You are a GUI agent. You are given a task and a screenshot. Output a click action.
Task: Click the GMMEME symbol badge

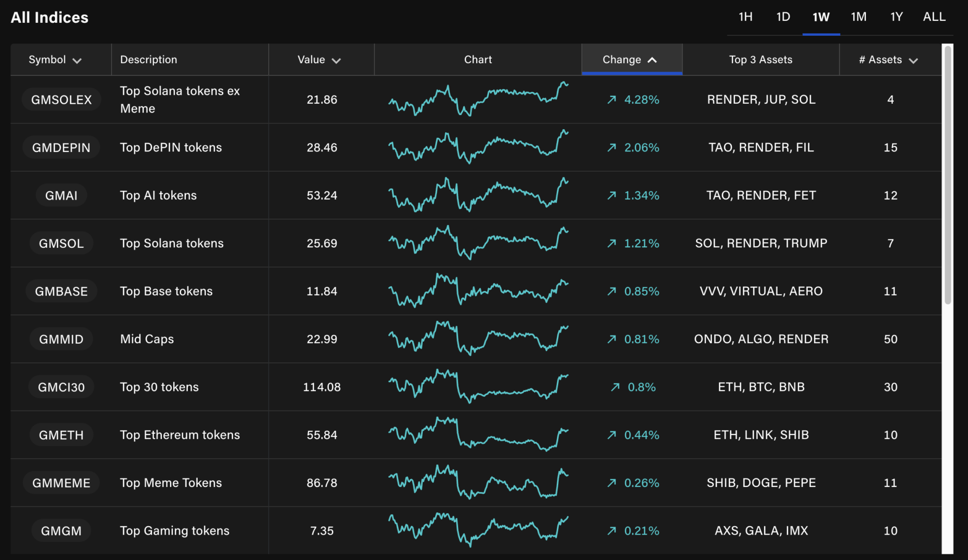point(61,483)
